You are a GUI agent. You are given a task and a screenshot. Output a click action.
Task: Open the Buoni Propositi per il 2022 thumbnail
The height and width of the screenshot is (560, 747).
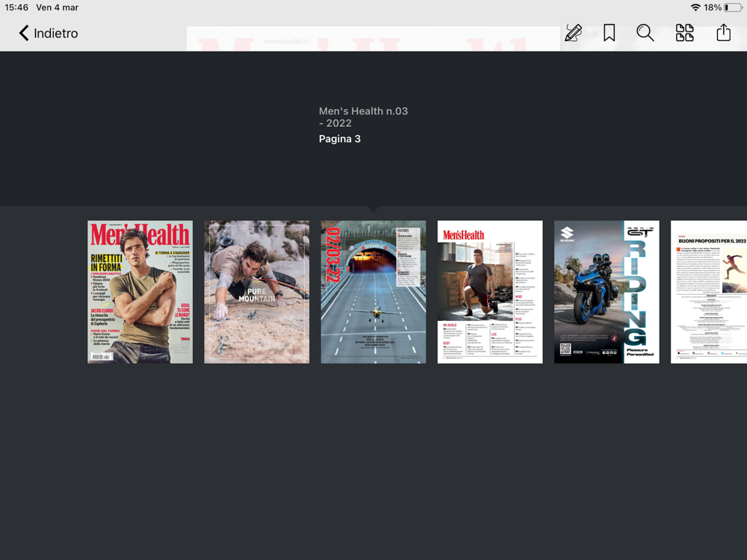pos(709,292)
